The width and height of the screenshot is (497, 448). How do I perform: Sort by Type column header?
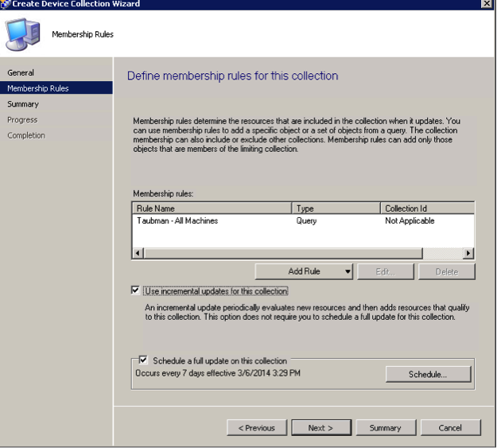336,208
